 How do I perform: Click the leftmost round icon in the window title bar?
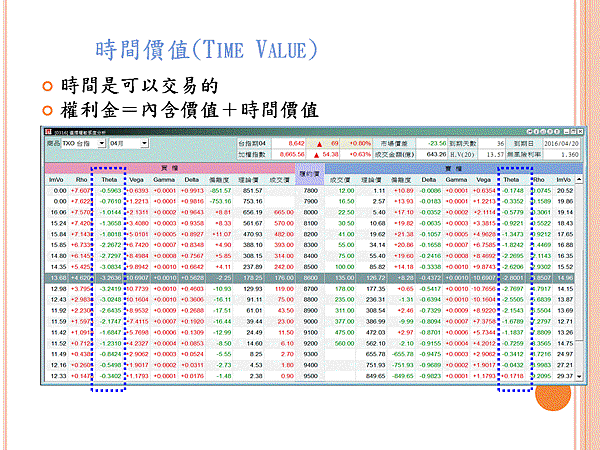(530, 132)
